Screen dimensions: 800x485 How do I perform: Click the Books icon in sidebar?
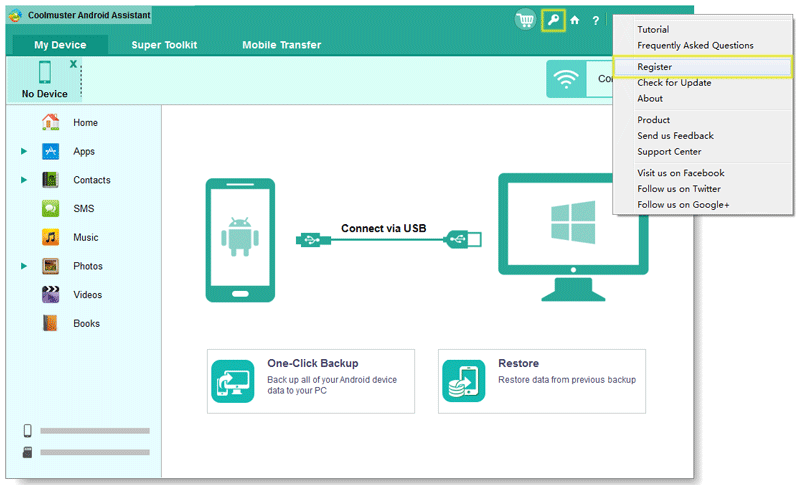(51, 323)
